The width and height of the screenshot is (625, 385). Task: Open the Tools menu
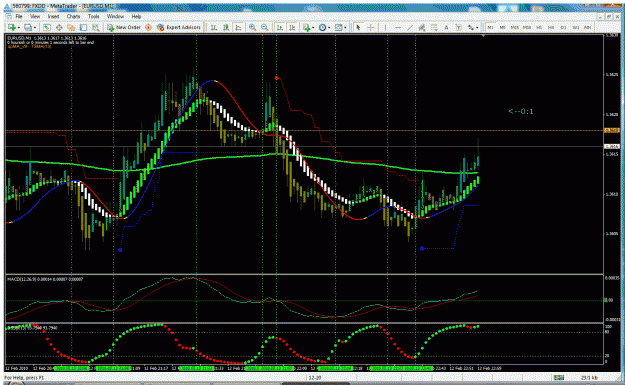point(94,17)
